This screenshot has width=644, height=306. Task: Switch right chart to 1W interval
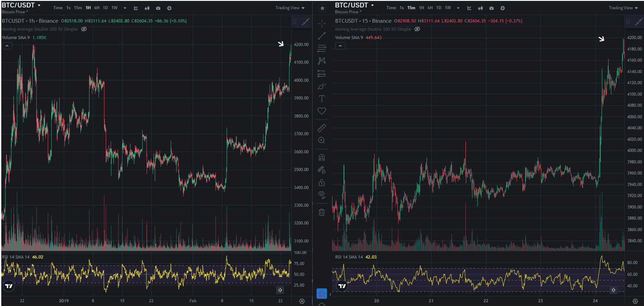(448, 8)
